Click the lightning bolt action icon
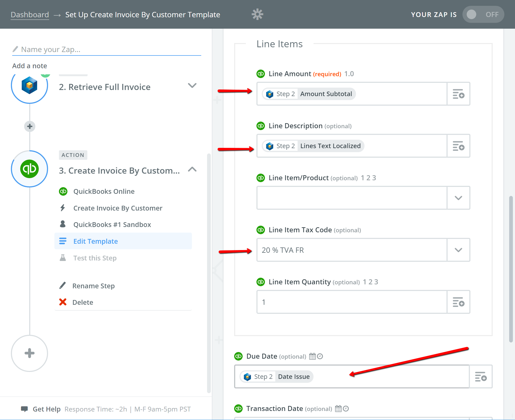The width and height of the screenshot is (515, 420). click(x=63, y=208)
